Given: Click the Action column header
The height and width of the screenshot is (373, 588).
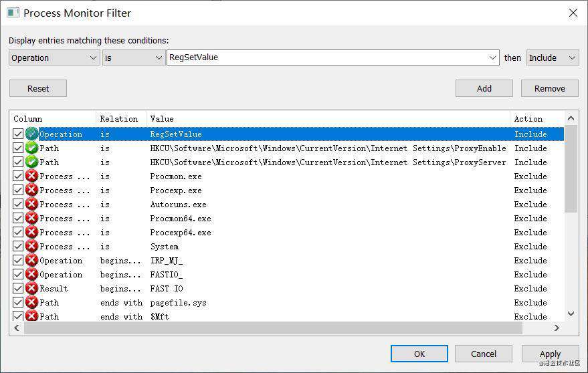Looking at the screenshot, I should click(x=537, y=119).
